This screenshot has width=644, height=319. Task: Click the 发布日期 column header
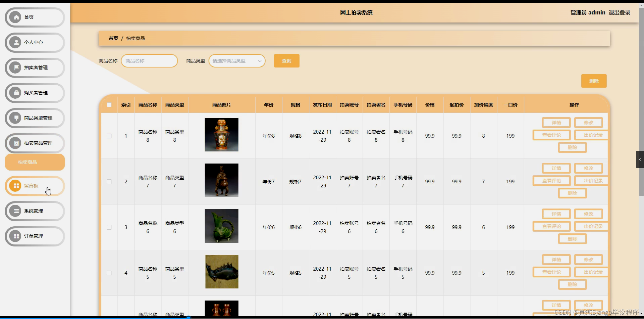click(322, 105)
